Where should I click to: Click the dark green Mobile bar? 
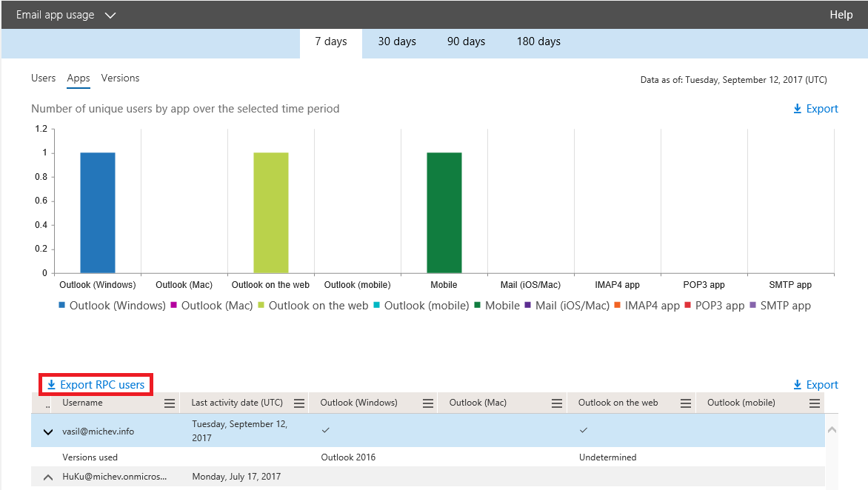[444, 213]
